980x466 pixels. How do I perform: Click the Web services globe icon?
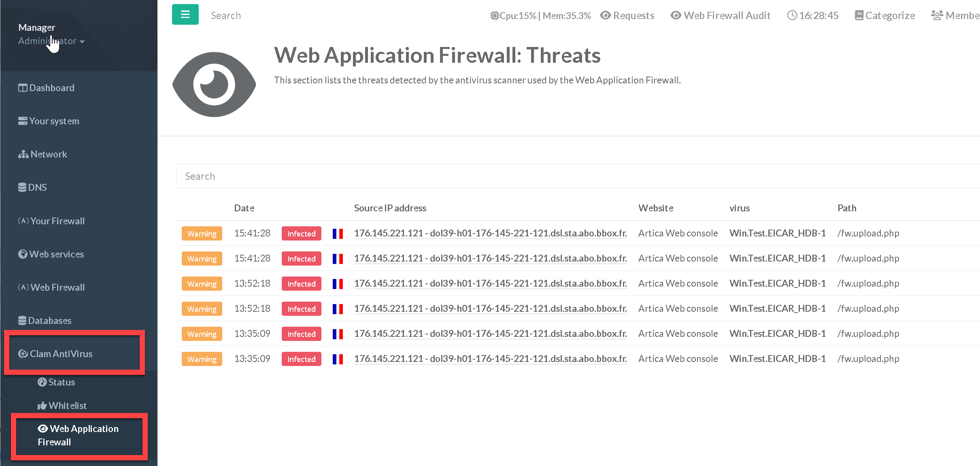23,254
